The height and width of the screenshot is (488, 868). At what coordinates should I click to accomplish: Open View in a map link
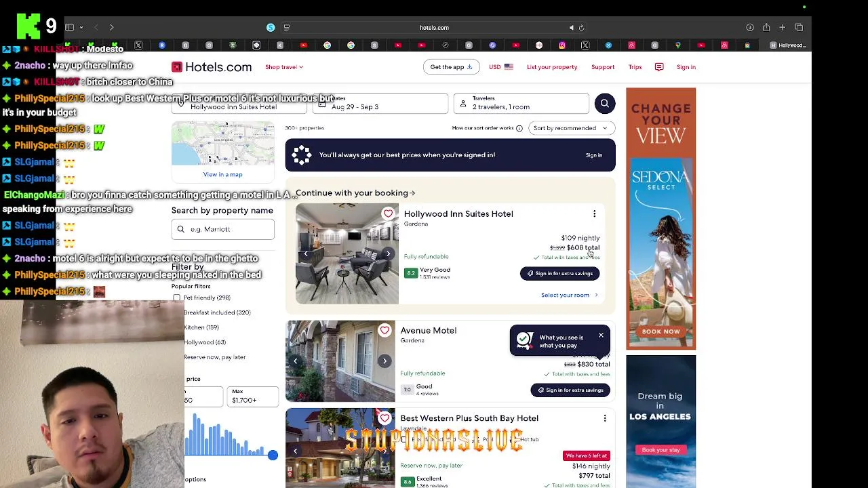tap(222, 175)
